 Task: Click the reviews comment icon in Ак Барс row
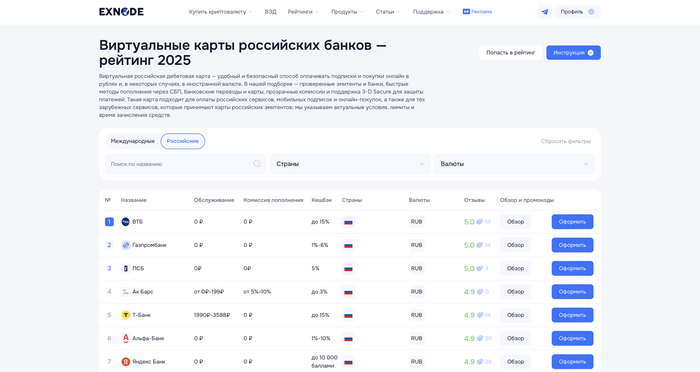(479, 291)
